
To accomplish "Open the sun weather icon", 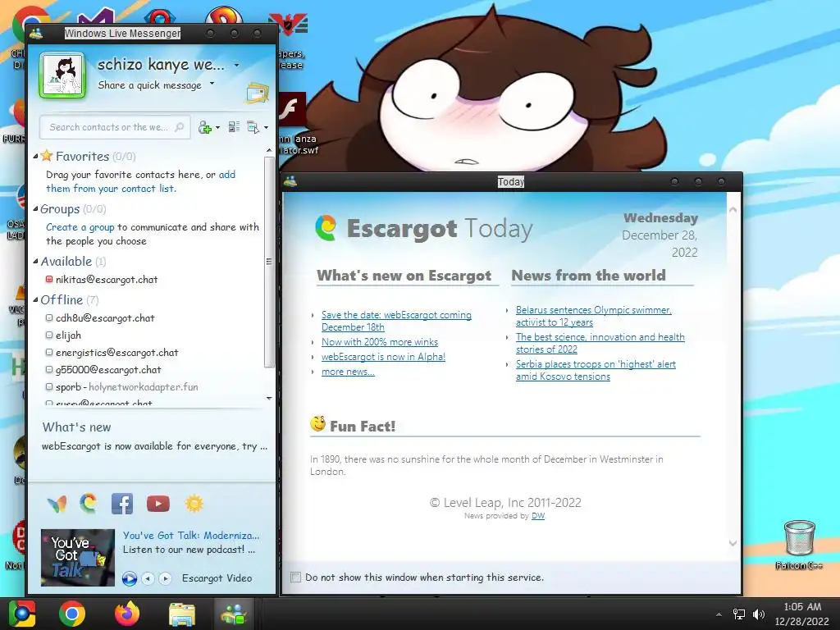I will [194, 504].
